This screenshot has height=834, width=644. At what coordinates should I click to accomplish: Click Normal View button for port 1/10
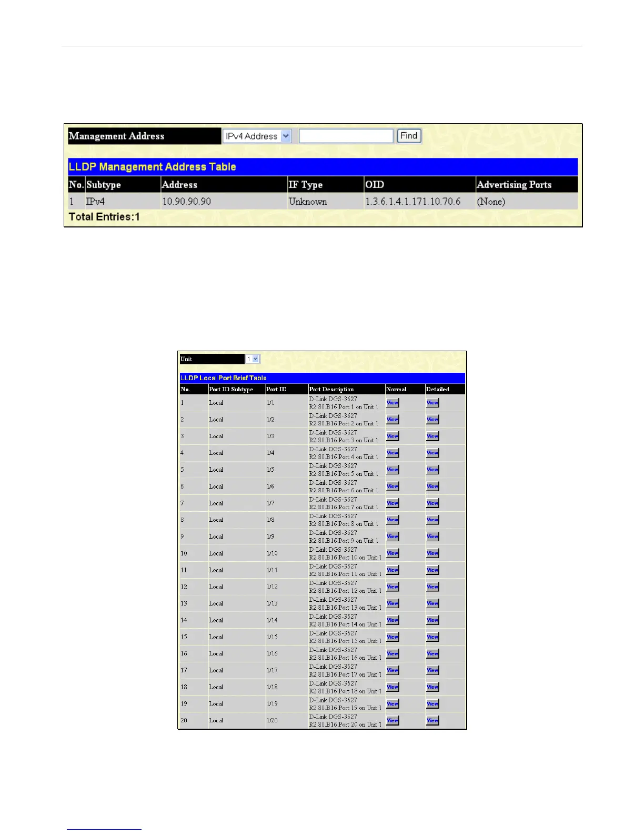(393, 553)
